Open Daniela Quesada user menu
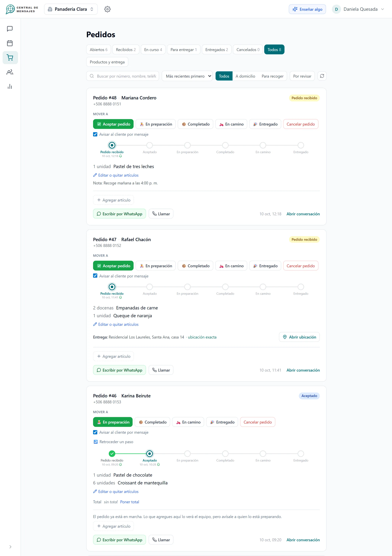This screenshot has height=556, width=392. (x=358, y=9)
